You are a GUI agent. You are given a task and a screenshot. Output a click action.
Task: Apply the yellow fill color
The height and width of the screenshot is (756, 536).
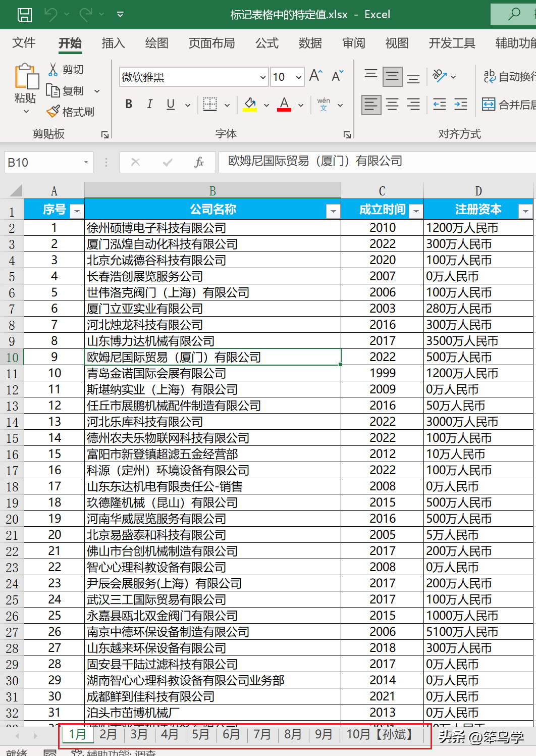(x=250, y=105)
